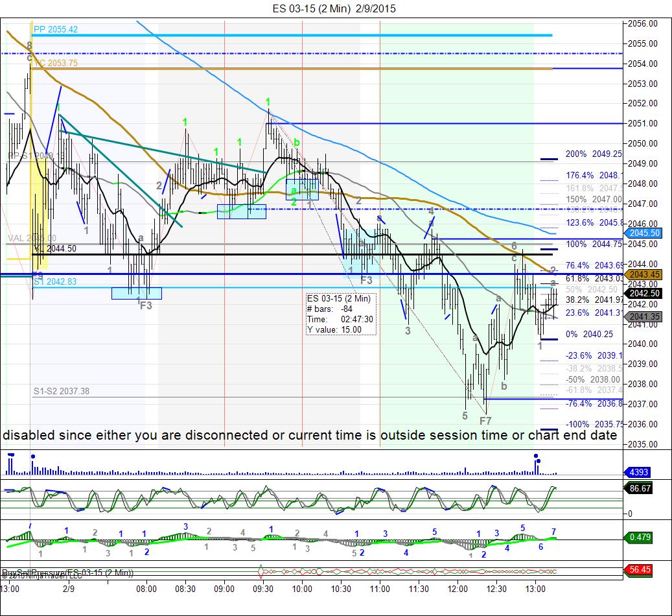The width and height of the screenshot is (672, 616).
Task: Select the 23.6% 2041.31 Fibonacci label
Action: coord(594,313)
